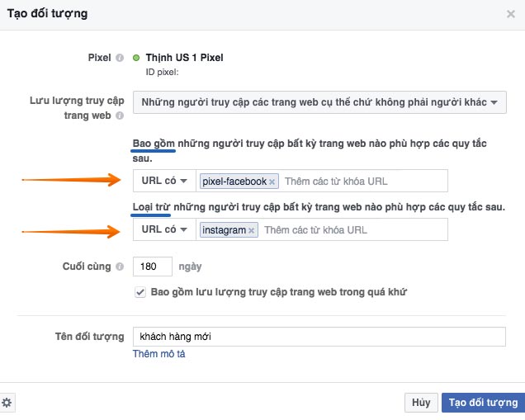Click the info icon next to 'Cuối cùng'

click(x=120, y=267)
